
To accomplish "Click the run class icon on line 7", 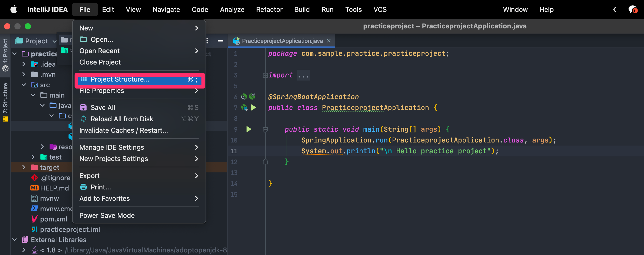I will [253, 107].
